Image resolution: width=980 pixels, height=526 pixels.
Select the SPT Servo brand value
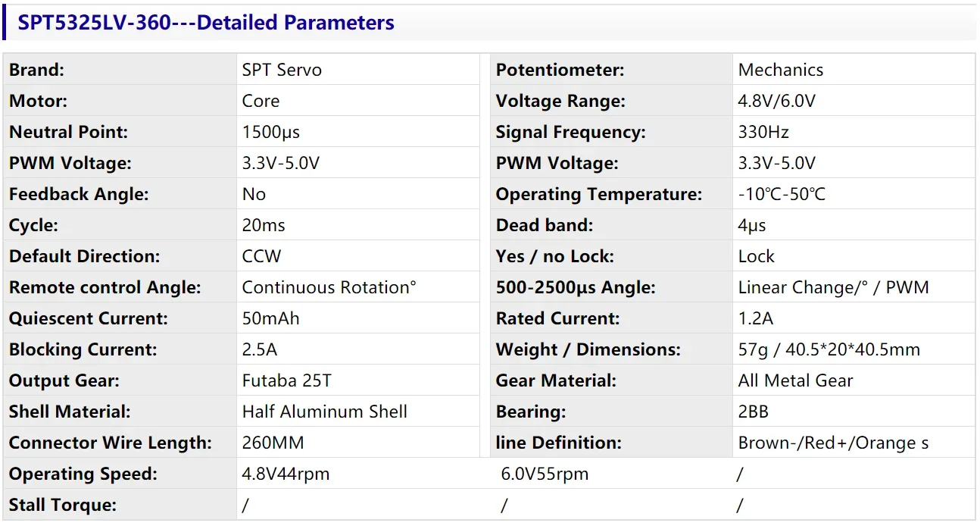click(282, 70)
